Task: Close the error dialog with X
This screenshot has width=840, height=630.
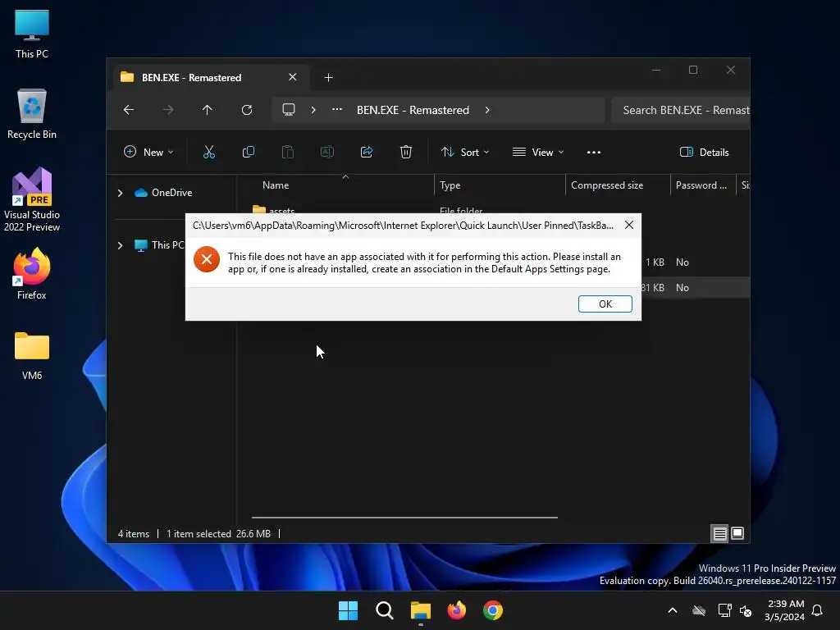Action: pos(629,225)
